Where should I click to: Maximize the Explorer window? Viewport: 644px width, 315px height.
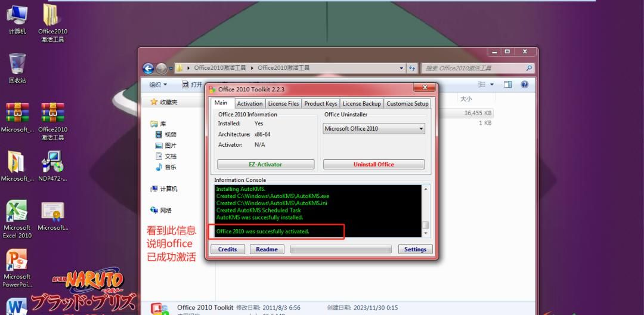507,52
